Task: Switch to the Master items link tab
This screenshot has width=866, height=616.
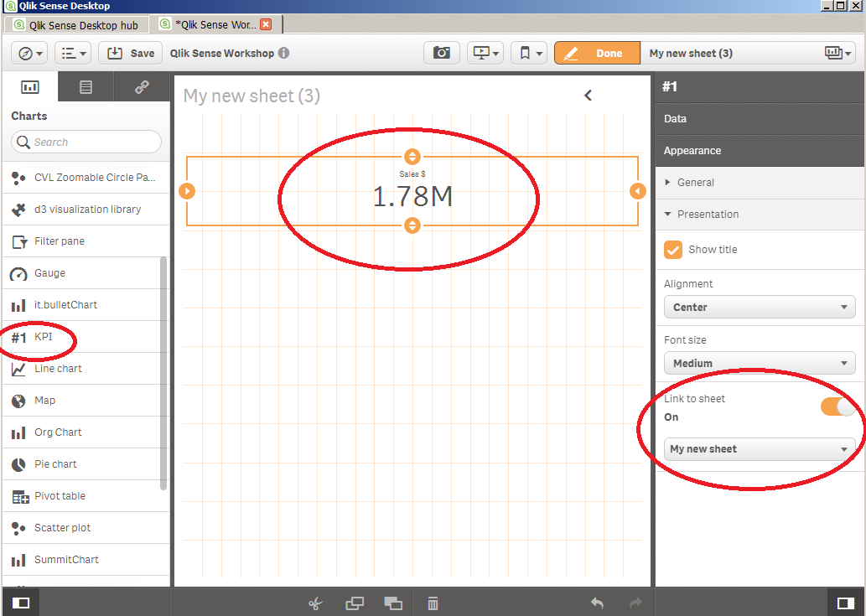Action: [142, 86]
